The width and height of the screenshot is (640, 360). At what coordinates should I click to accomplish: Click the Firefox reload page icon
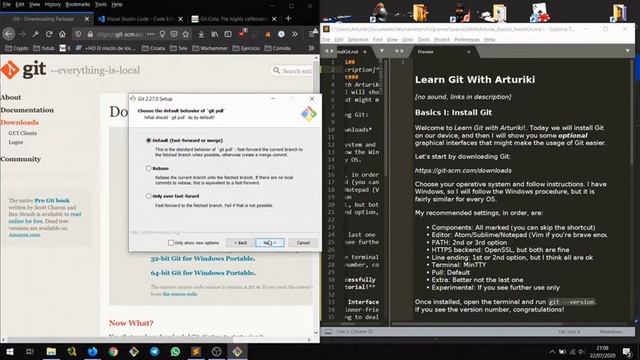coord(49,34)
